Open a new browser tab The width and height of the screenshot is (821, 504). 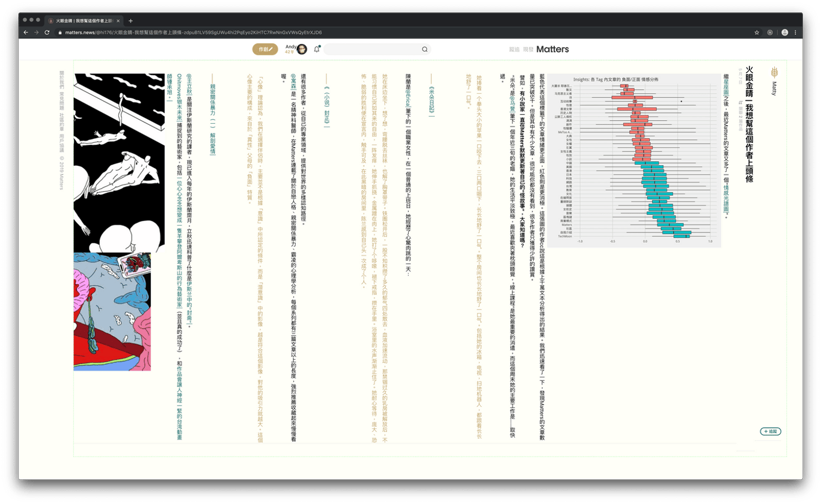pos(131,20)
